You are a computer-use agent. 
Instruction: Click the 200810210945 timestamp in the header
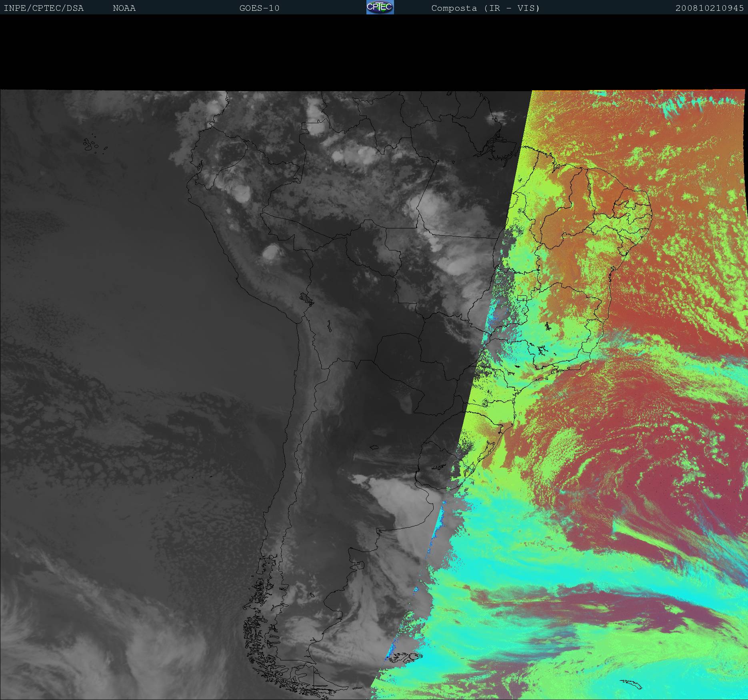pos(709,8)
